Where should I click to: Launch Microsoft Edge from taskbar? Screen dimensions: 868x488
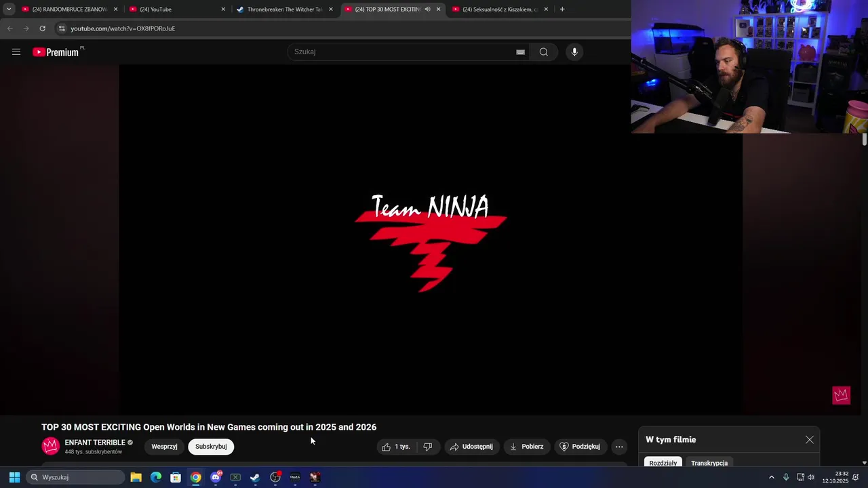(155, 477)
